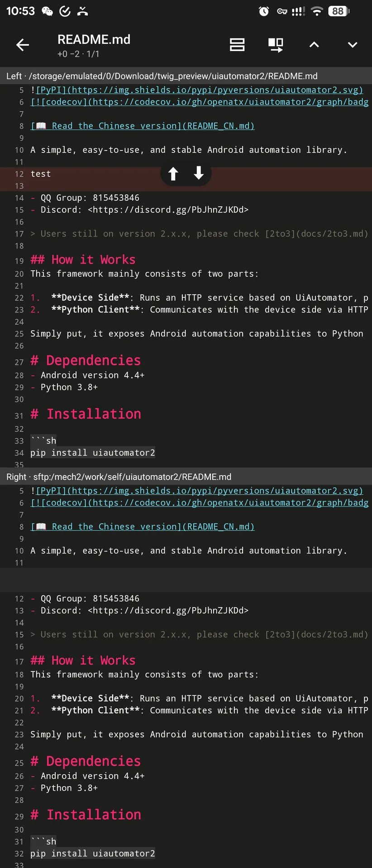Screen dimensions: 372x868
Task: Tap the Right sftp file path header
Action: point(186,476)
